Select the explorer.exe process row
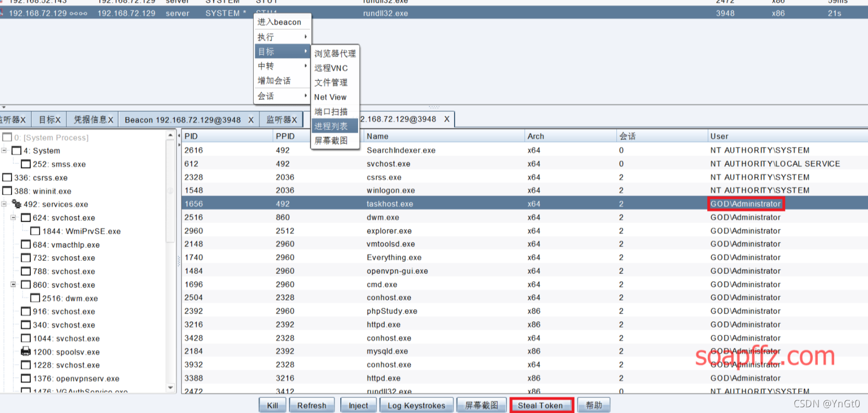868x413 pixels. tap(525, 230)
